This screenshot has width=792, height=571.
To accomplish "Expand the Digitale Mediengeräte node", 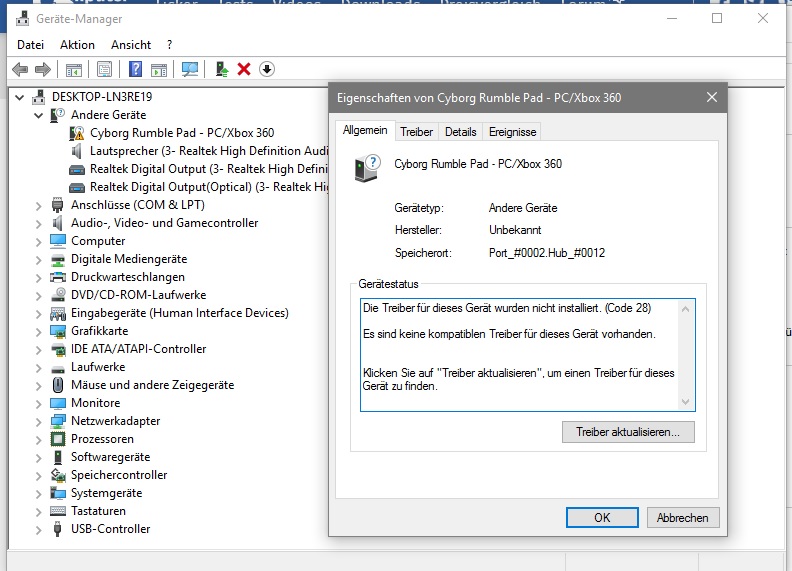I will tap(38, 260).
